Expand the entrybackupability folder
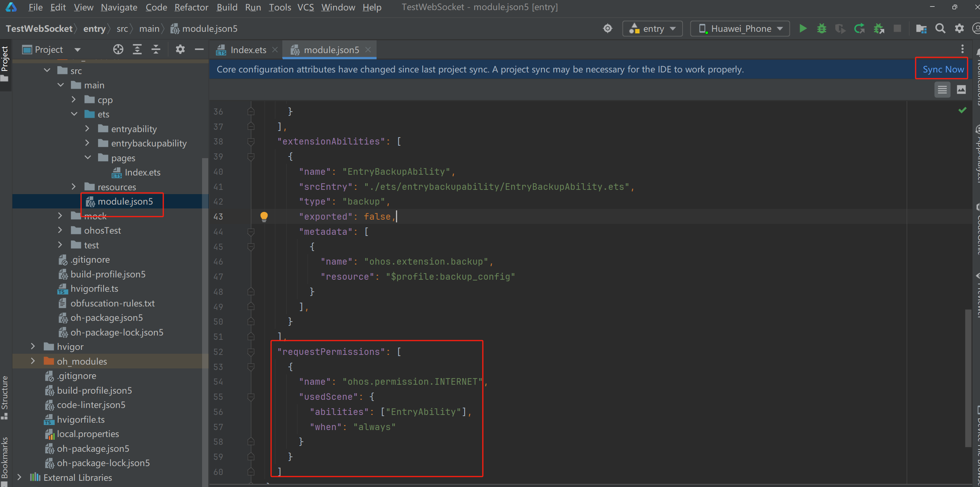 point(87,143)
